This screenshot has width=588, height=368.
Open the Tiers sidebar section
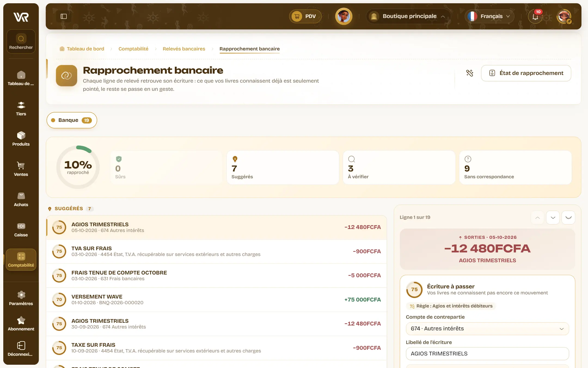pos(21,108)
